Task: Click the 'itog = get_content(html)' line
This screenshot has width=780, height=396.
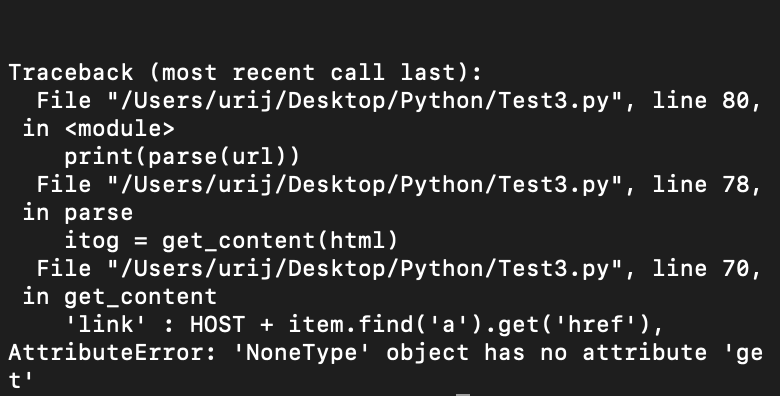Action: [231, 241]
